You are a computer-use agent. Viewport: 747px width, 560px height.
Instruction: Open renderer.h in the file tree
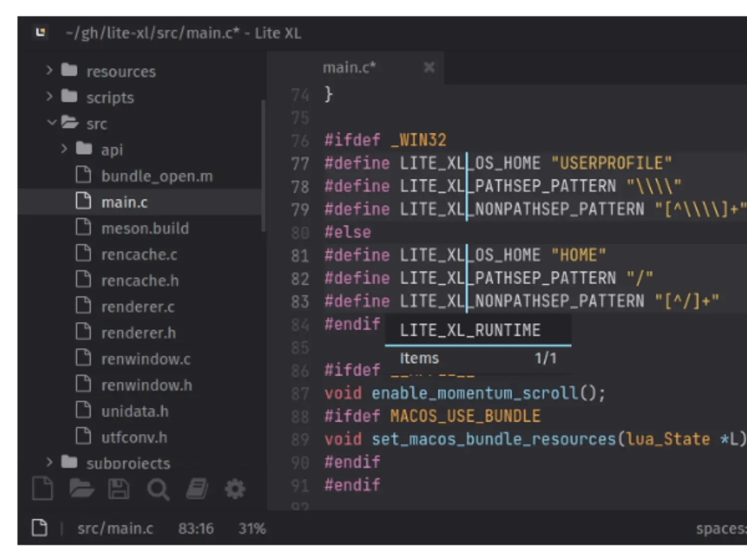tap(138, 333)
